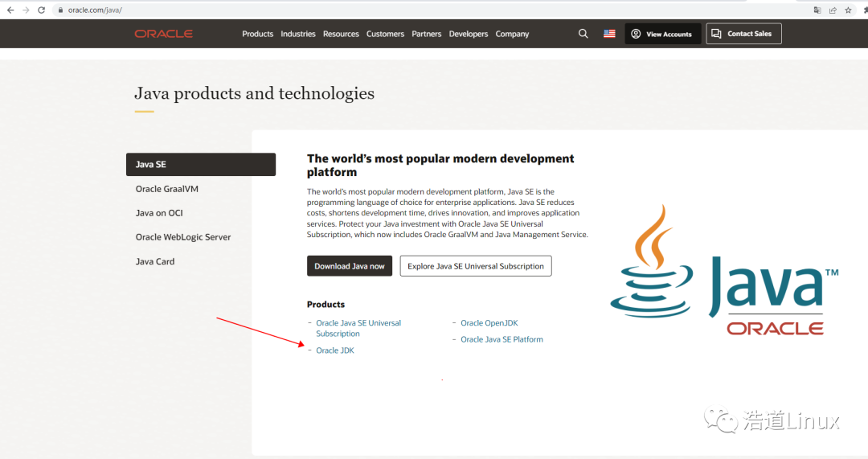Bookmark page with the star icon
Image resolution: width=868 pixels, height=459 pixels.
pos(848,10)
